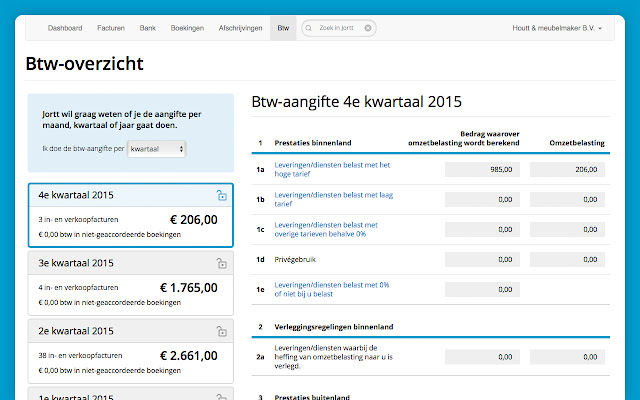Image resolution: width=640 pixels, height=400 pixels.
Task: Click the row 2a omzetbelasting field
Action: pos(567,357)
